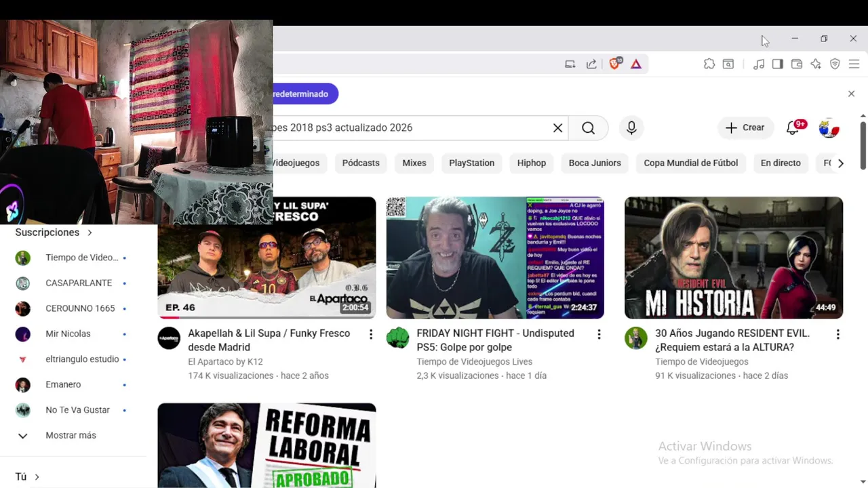The image size is (868, 488).
Task: Select the Hiphop filter chip
Action: tap(532, 163)
